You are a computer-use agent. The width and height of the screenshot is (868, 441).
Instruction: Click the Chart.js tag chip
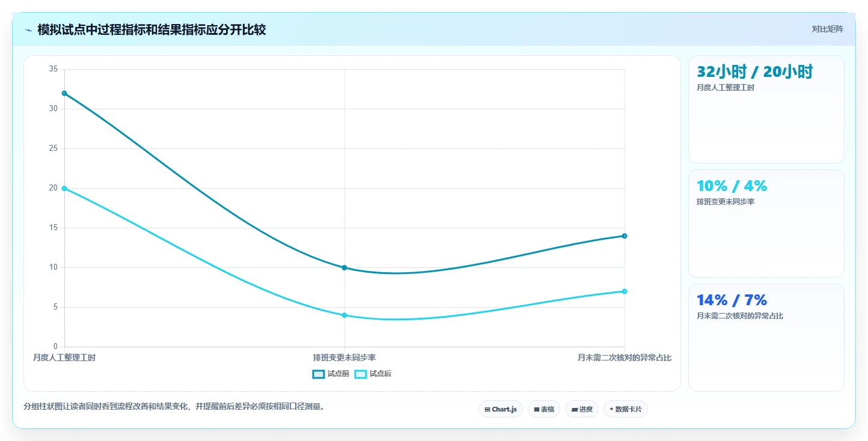point(501,409)
